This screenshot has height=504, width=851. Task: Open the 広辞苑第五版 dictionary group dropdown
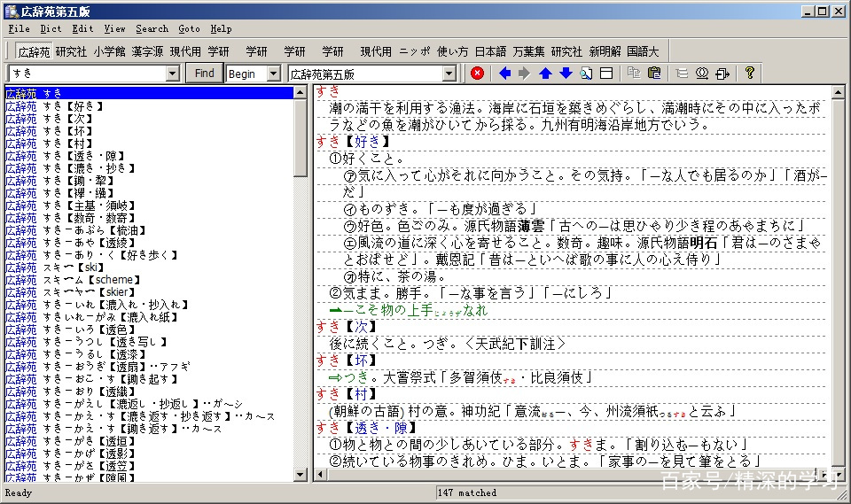(x=449, y=74)
